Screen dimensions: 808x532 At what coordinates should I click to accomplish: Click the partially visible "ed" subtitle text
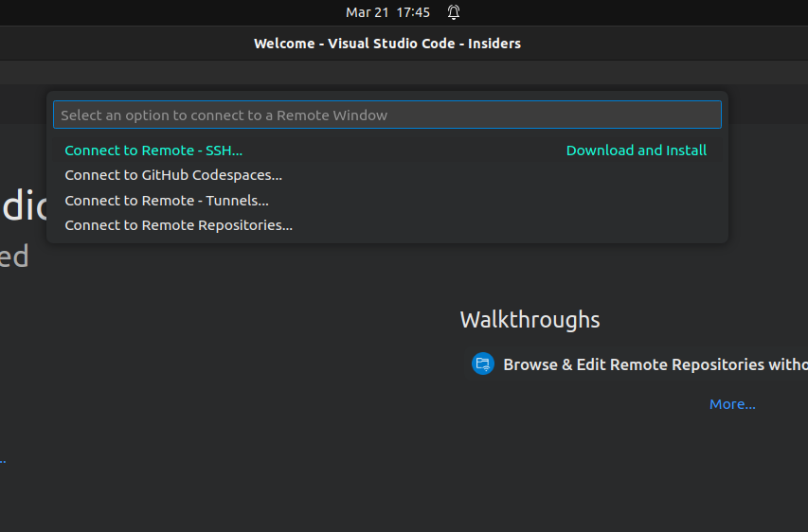click(x=14, y=256)
